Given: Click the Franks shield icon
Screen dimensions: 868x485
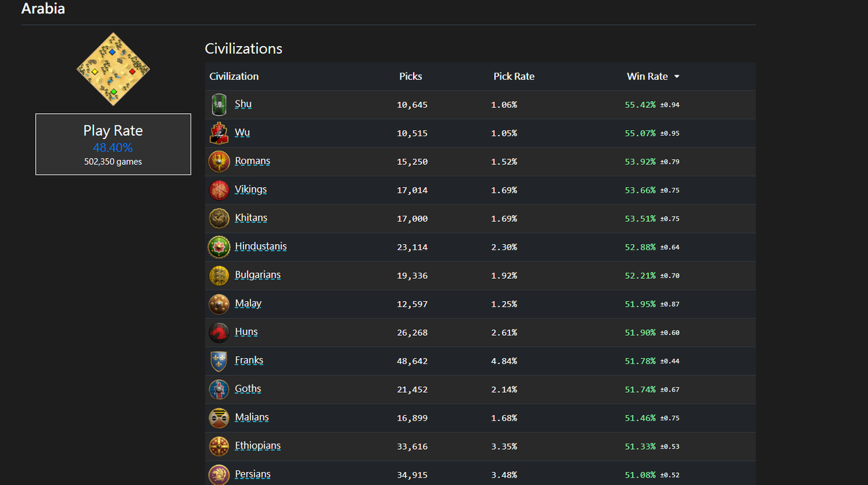Looking at the screenshot, I should tap(219, 361).
